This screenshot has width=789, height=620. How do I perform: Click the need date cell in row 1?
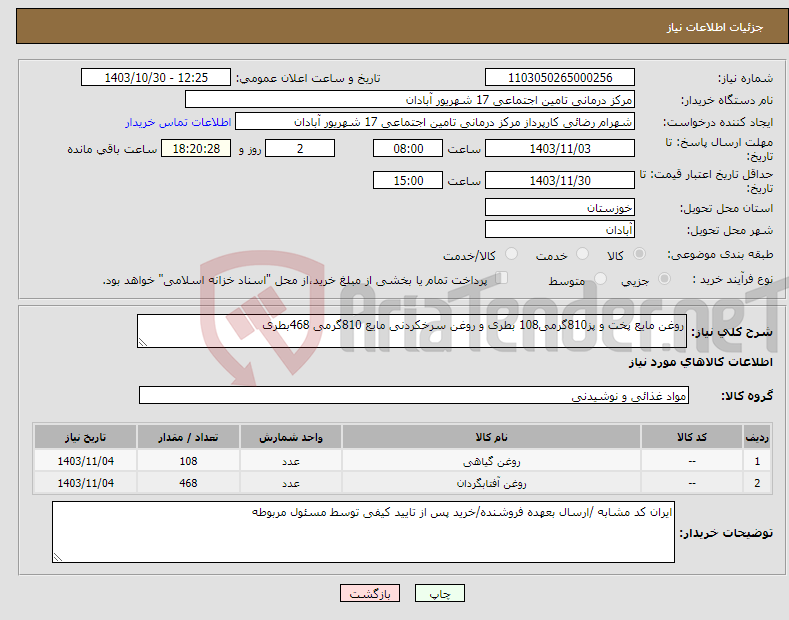tap(86, 461)
